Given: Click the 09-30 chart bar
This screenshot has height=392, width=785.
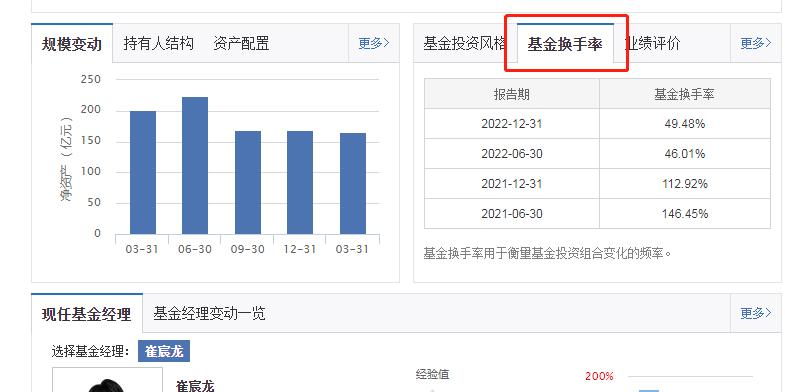Looking at the screenshot, I should click(x=248, y=183).
